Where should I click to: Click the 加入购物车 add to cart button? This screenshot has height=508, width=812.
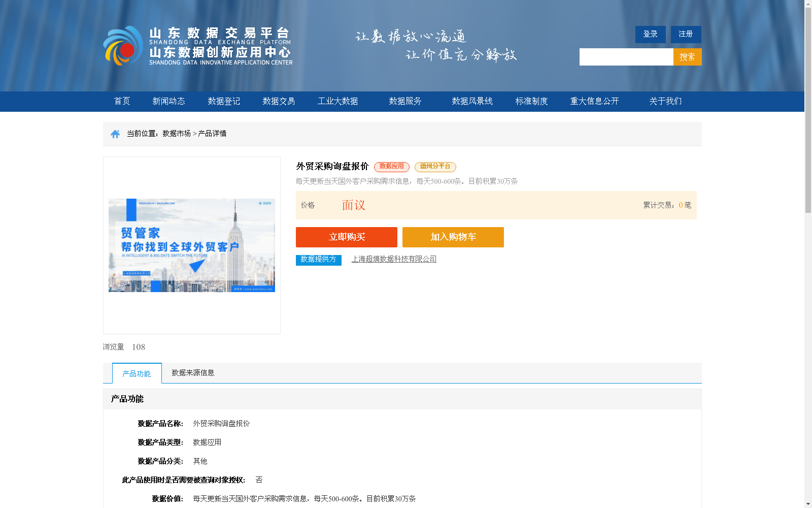pos(453,237)
